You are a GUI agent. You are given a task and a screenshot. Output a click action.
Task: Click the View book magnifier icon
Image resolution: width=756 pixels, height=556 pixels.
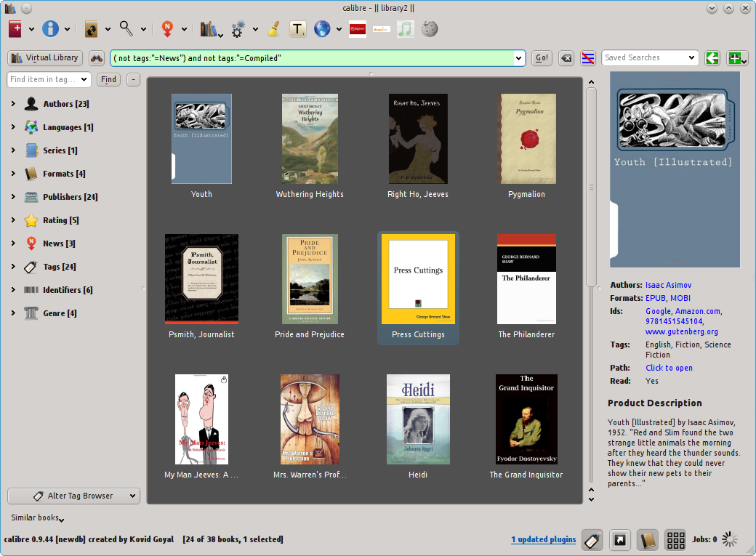[x=126, y=29]
